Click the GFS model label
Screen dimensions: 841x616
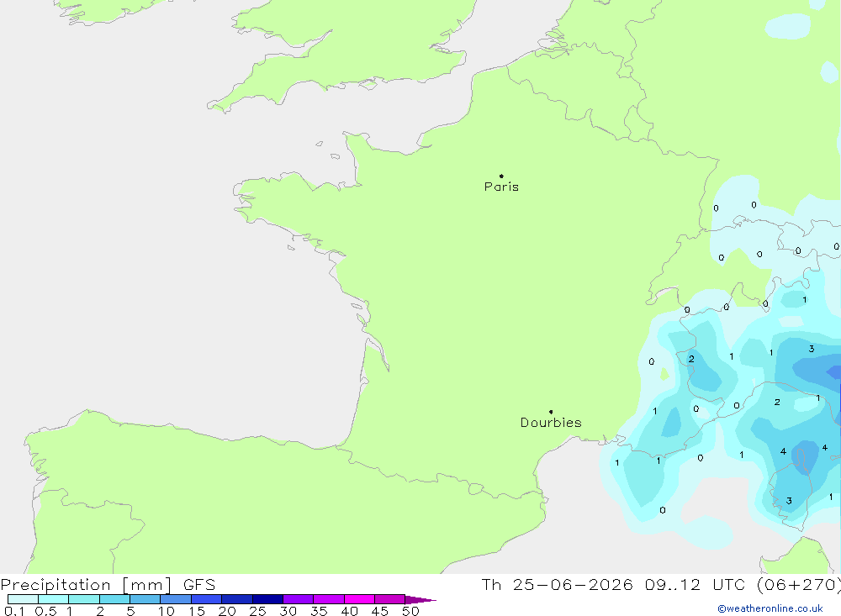point(199,585)
